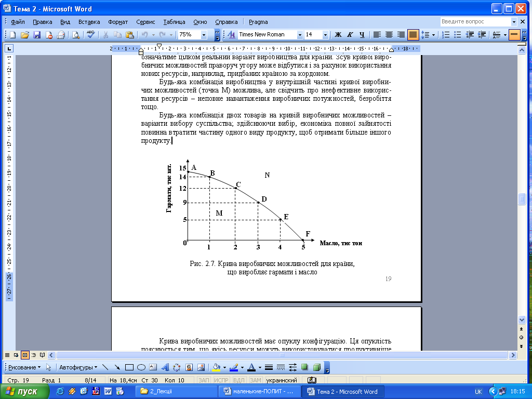Viewport: 532px width, 399px height.
Task: Insert a numbered list
Action: click(x=446, y=35)
